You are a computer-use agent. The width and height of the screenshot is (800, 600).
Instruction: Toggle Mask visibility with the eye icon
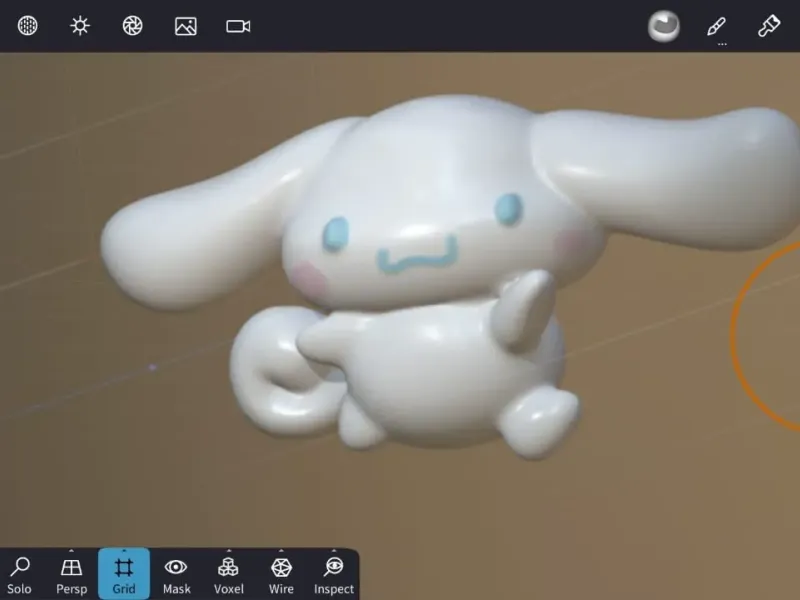tap(177, 575)
